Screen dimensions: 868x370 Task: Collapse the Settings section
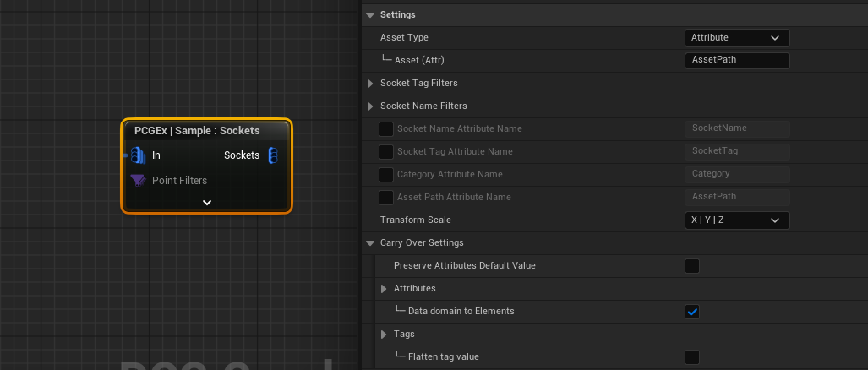(x=370, y=15)
